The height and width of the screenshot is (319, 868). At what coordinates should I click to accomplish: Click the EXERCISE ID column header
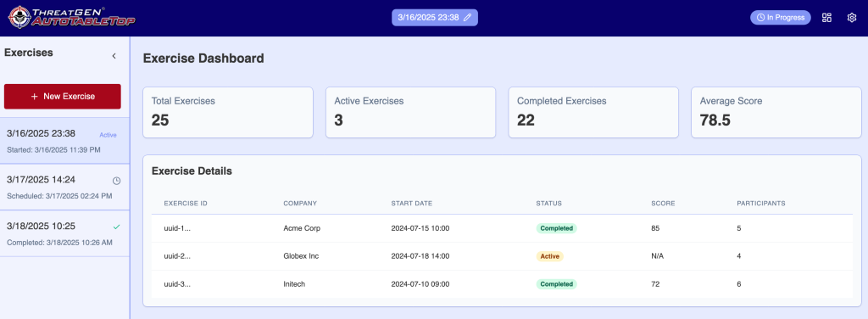pos(186,204)
